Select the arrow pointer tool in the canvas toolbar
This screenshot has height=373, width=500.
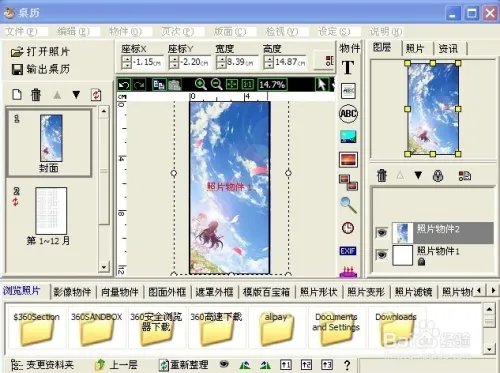(x=322, y=84)
